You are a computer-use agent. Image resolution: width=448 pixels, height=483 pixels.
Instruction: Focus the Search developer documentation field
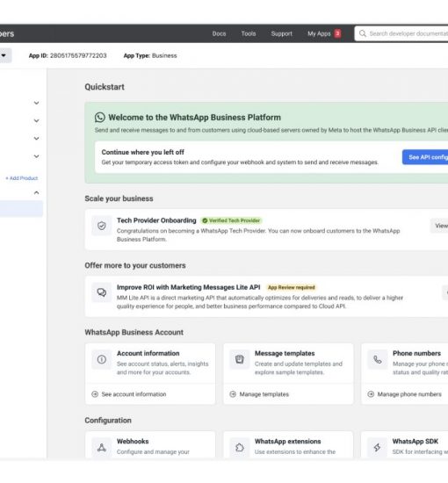[x=401, y=33]
